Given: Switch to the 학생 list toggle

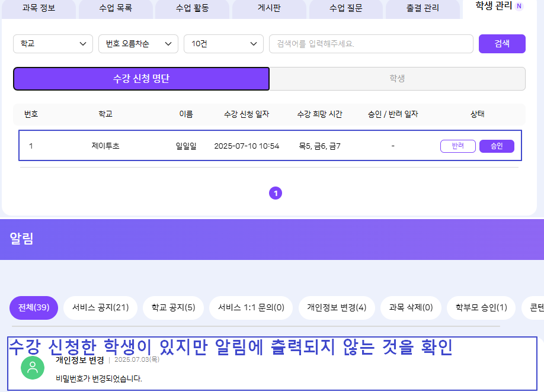Looking at the screenshot, I should click(397, 79).
